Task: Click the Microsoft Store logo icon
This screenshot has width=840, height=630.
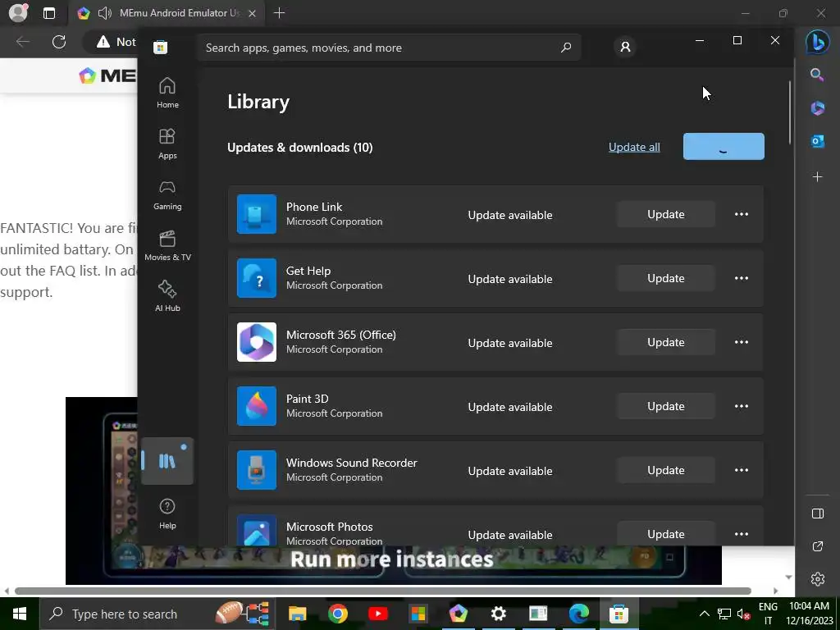Action: point(160,47)
